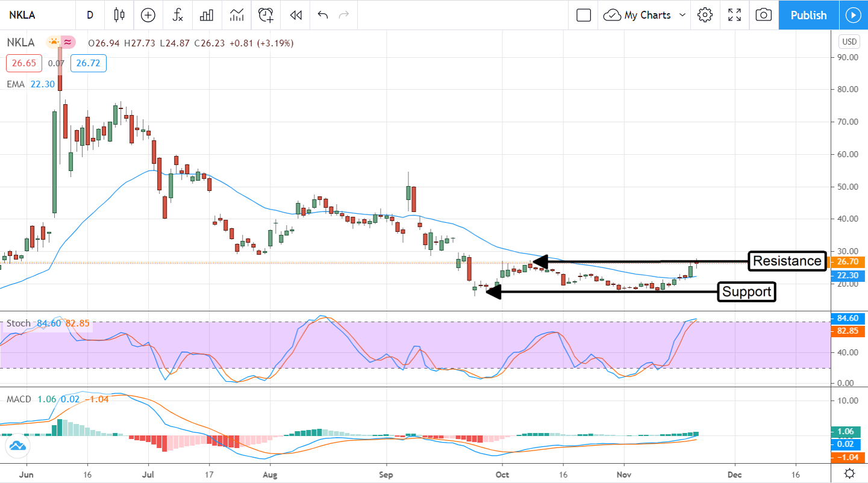Click the red 26.65 sell price button
The image size is (868, 483).
23,63
